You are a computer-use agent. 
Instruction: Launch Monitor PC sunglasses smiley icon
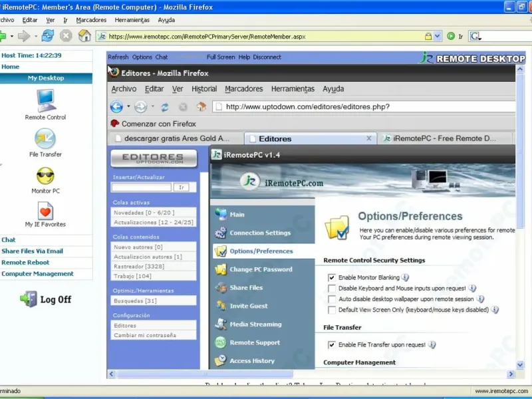tap(45, 176)
